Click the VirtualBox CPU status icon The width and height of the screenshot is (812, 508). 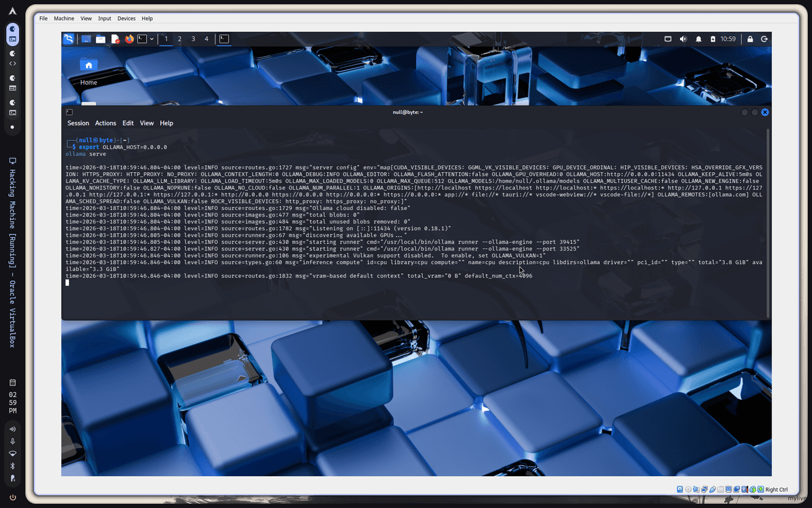tap(744, 489)
